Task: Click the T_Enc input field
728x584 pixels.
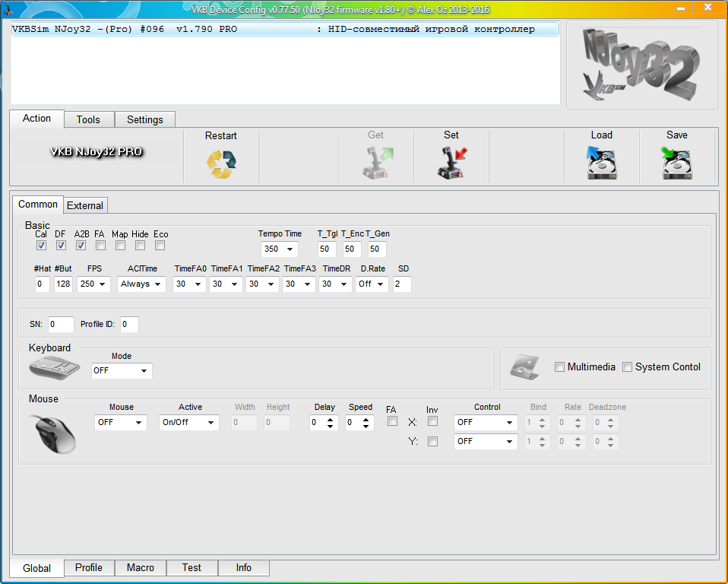Action: [352, 249]
